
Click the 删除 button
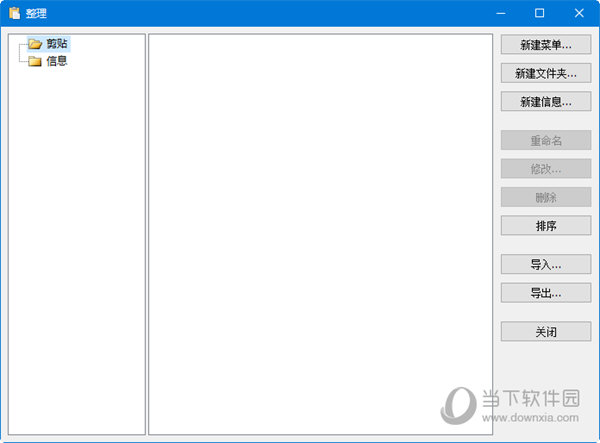click(546, 197)
